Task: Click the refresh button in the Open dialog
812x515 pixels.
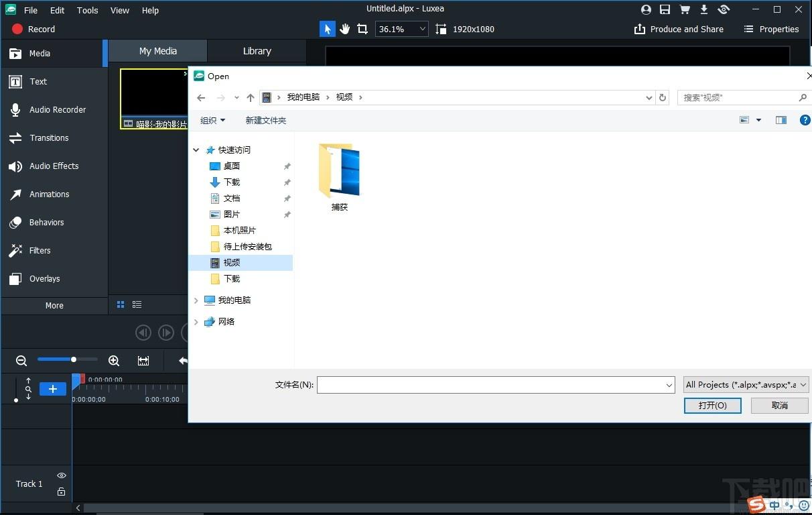Action: coord(663,97)
